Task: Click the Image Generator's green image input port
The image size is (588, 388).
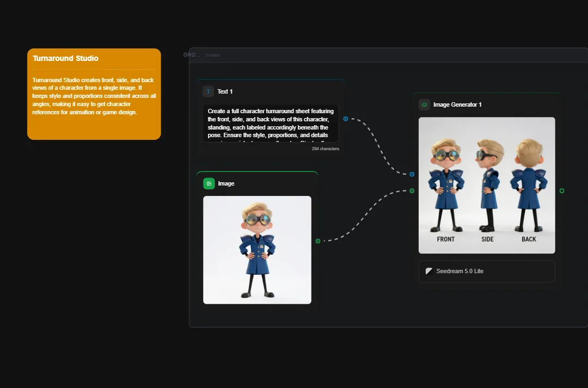Action: [412, 190]
